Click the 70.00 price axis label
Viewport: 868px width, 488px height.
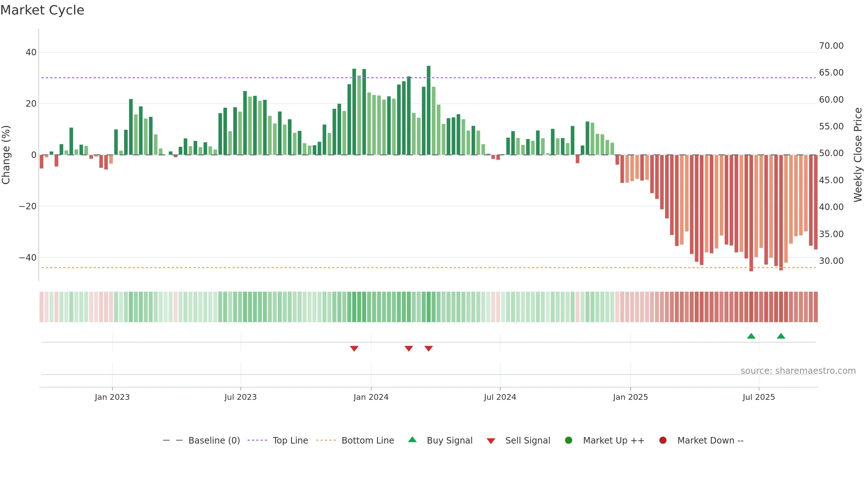(x=831, y=46)
